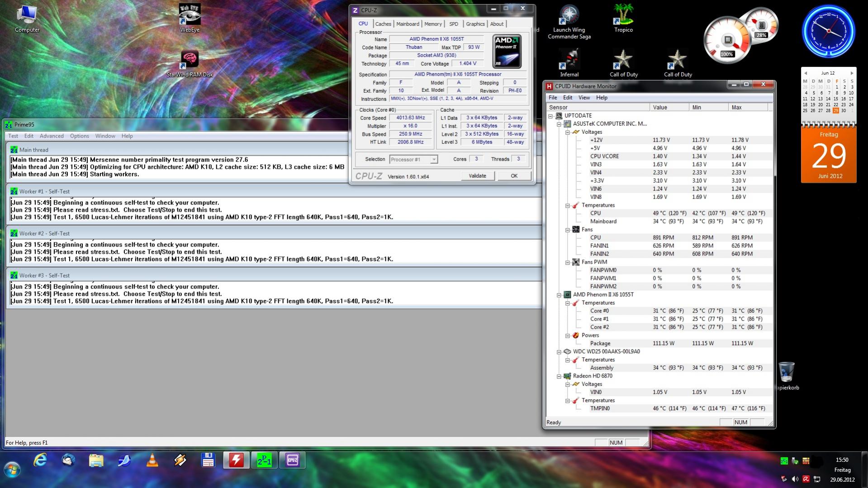
Task: Click OK in the CPU-Z window
Action: 514,176
